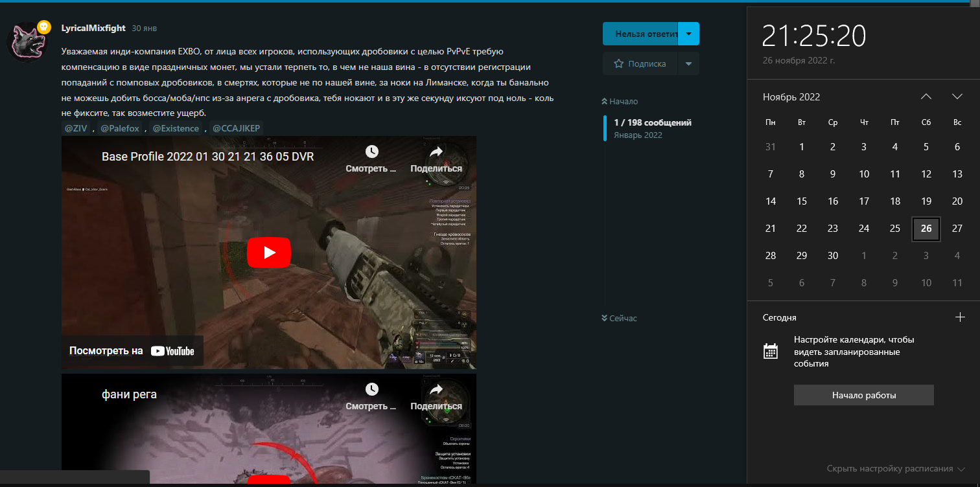The image size is (980, 487).
Task: Click the 'Ноябрь 2022' month header
Action: (x=791, y=97)
